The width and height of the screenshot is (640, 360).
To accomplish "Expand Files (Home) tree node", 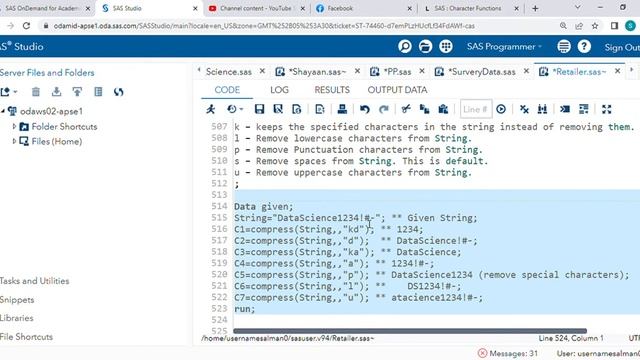I will click(14, 141).
